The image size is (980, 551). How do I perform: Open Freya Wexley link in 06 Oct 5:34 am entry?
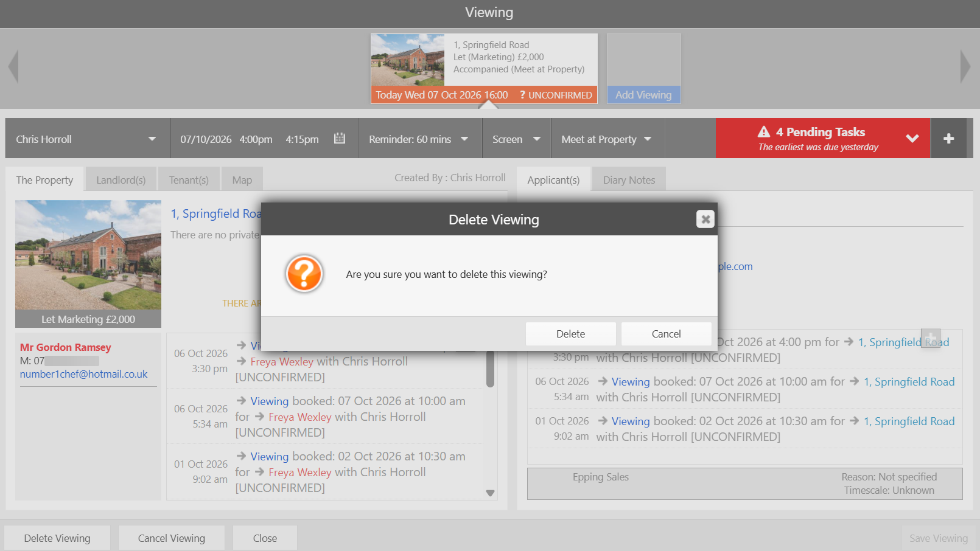(300, 417)
